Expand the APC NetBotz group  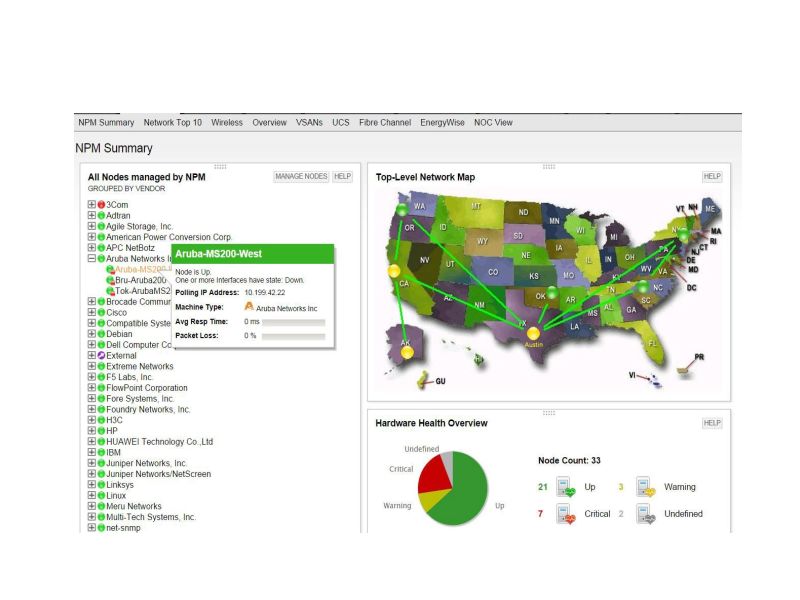[x=91, y=247]
